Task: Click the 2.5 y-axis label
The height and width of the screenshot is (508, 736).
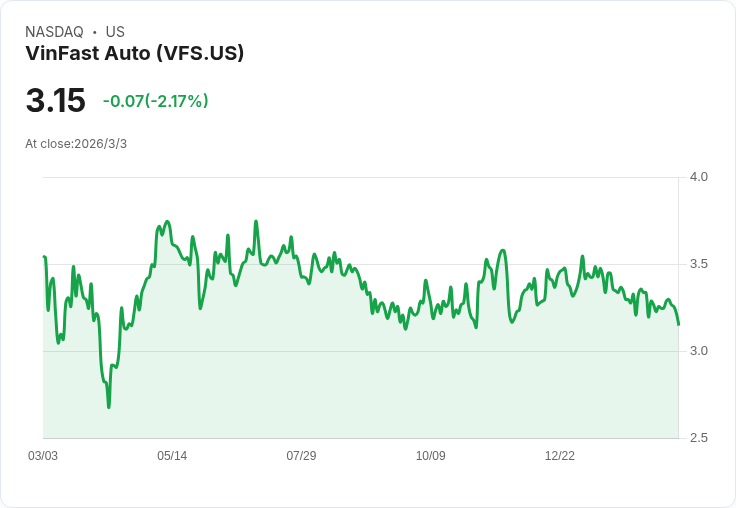Action: (698, 438)
